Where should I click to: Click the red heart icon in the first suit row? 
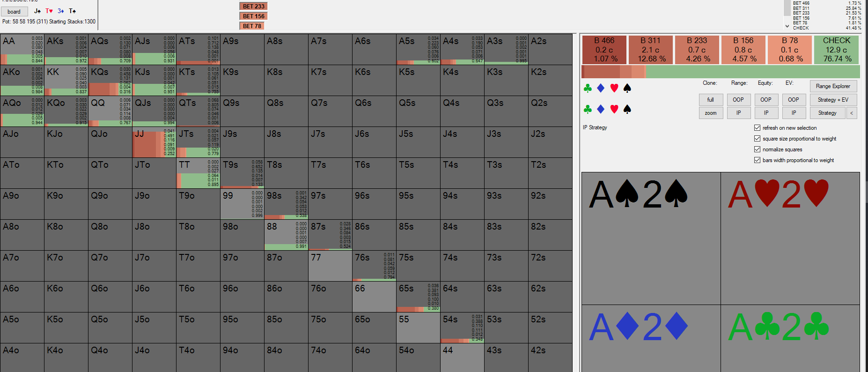pyautogui.click(x=614, y=88)
